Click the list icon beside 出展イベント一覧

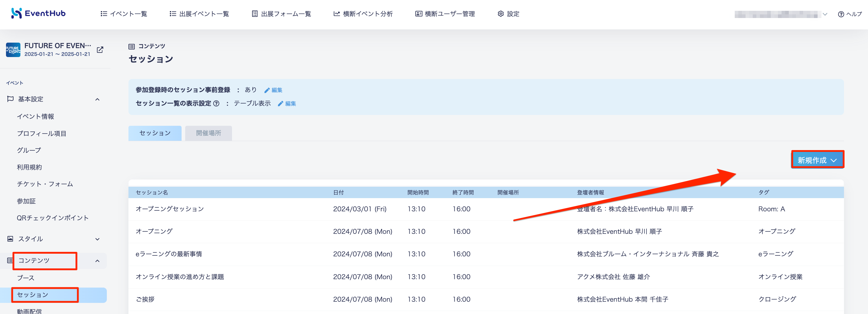tap(173, 14)
